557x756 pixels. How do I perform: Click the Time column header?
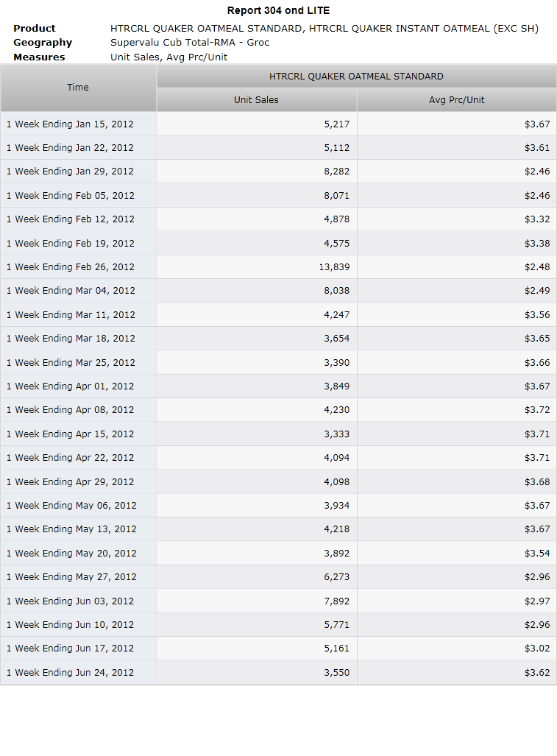point(78,88)
